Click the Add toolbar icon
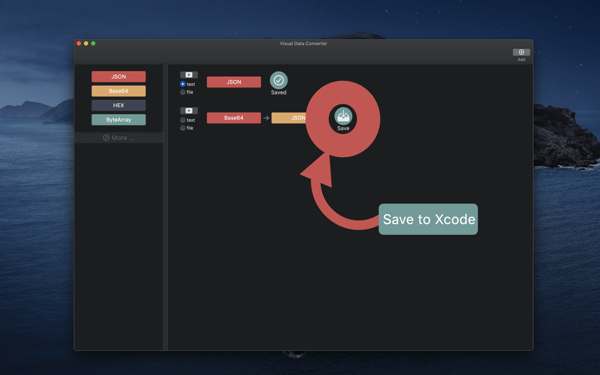 coord(521,52)
